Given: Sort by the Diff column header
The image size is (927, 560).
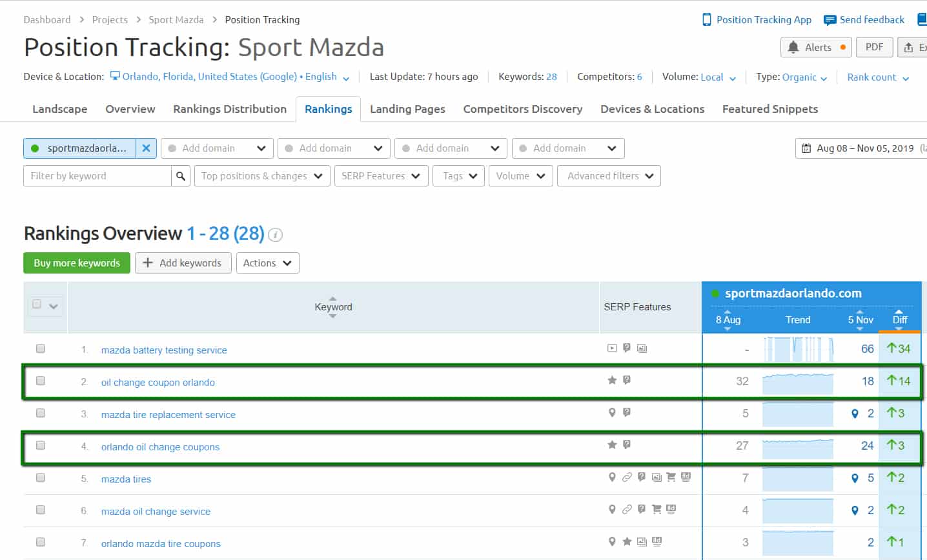Looking at the screenshot, I should [900, 319].
